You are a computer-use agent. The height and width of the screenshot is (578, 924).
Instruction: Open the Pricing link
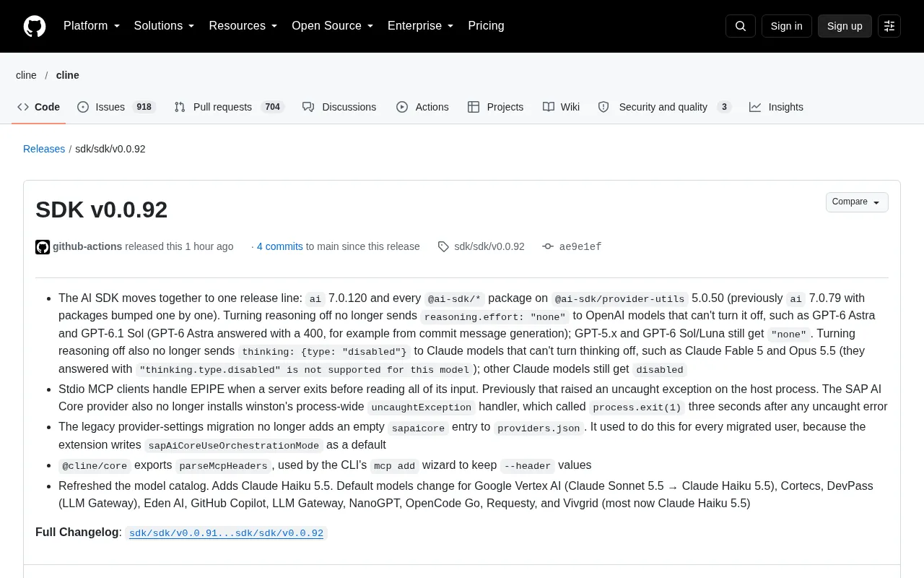click(x=486, y=26)
